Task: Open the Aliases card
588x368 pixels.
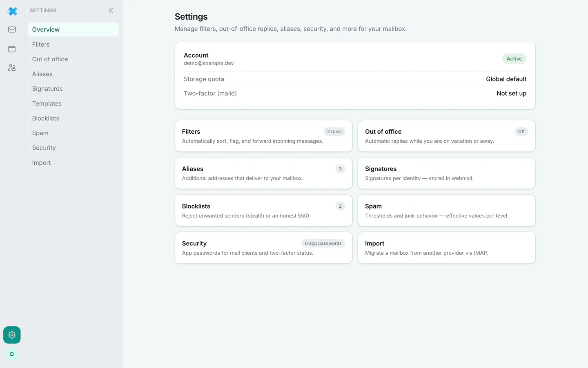Action: pos(263,173)
